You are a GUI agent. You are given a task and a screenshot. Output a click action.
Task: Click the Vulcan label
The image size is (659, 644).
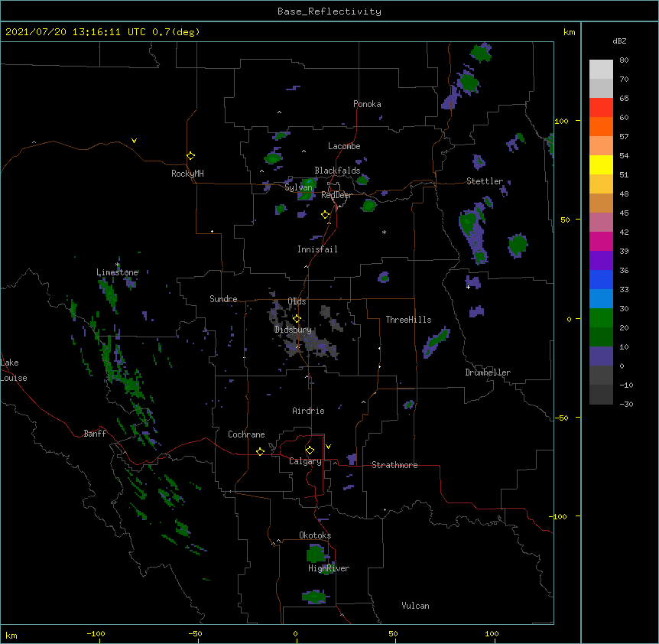(x=415, y=606)
